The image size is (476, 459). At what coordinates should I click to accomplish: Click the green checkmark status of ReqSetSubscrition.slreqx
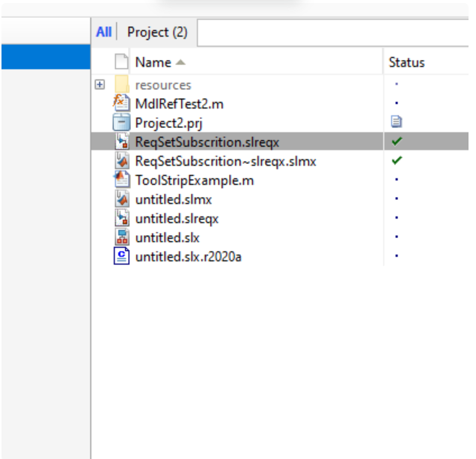pyautogui.click(x=397, y=142)
